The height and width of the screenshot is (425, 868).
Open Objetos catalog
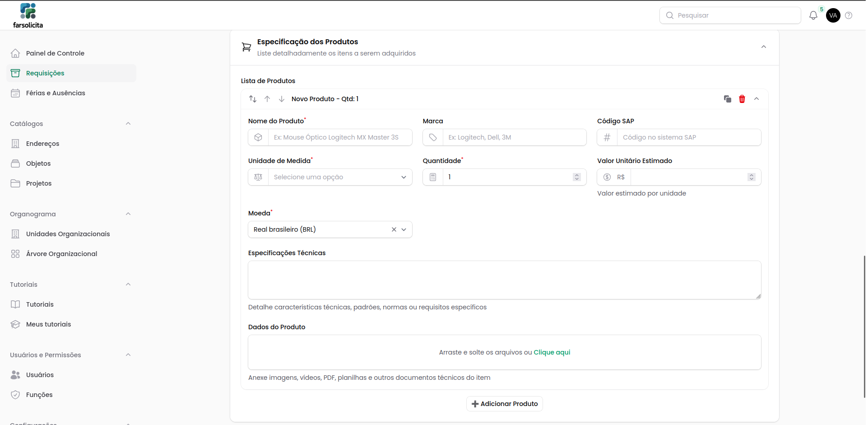71,163
